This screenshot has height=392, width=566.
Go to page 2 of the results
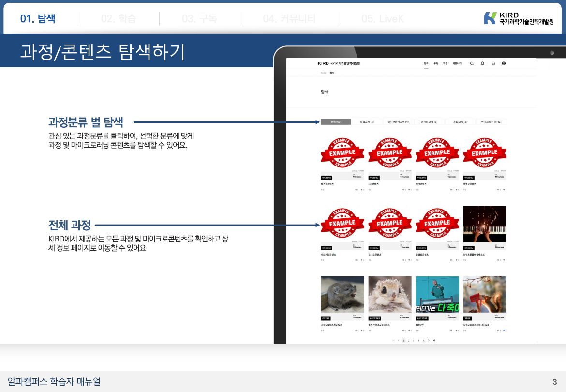409,341
